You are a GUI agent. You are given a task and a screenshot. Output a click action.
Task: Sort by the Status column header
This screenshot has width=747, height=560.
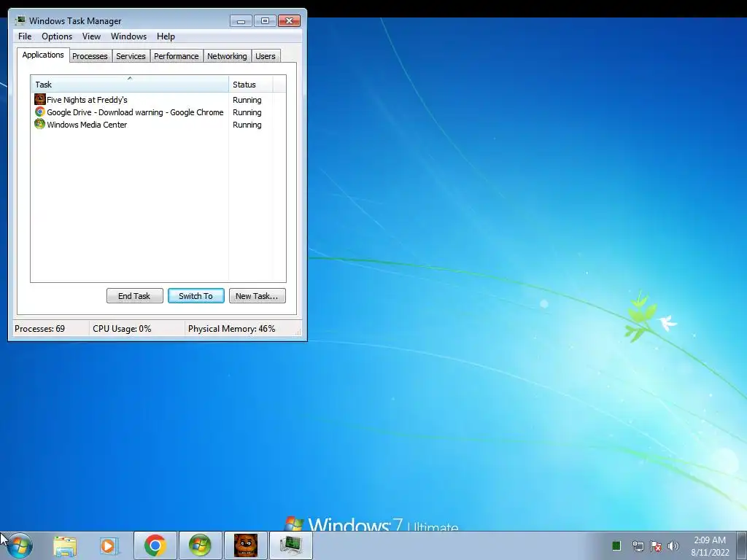pyautogui.click(x=251, y=84)
